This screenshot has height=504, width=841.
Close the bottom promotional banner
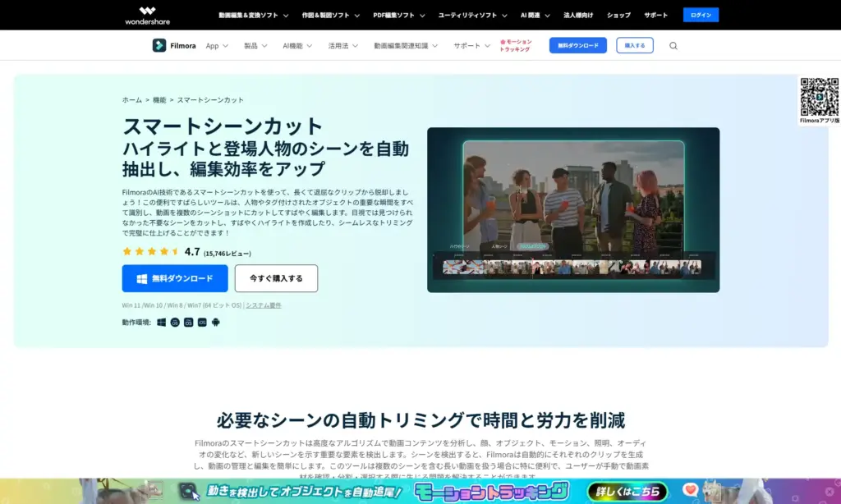pos(830,491)
